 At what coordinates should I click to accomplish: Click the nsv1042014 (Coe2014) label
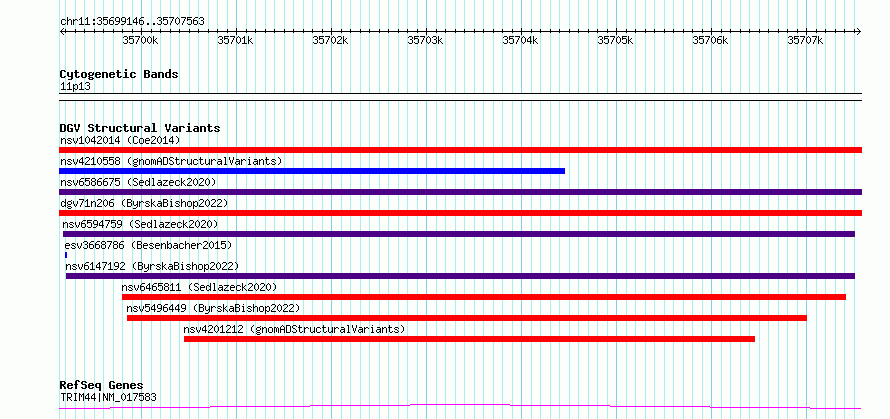coord(120,140)
